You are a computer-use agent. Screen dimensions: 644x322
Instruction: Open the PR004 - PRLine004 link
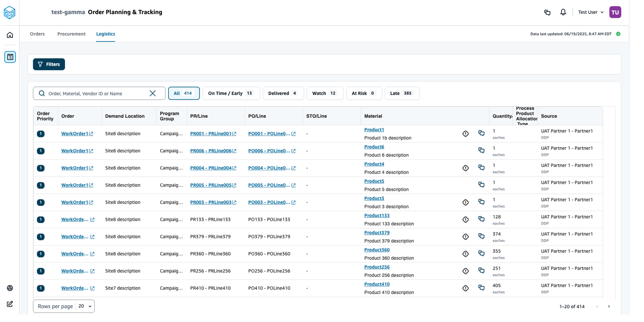(211, 168)
